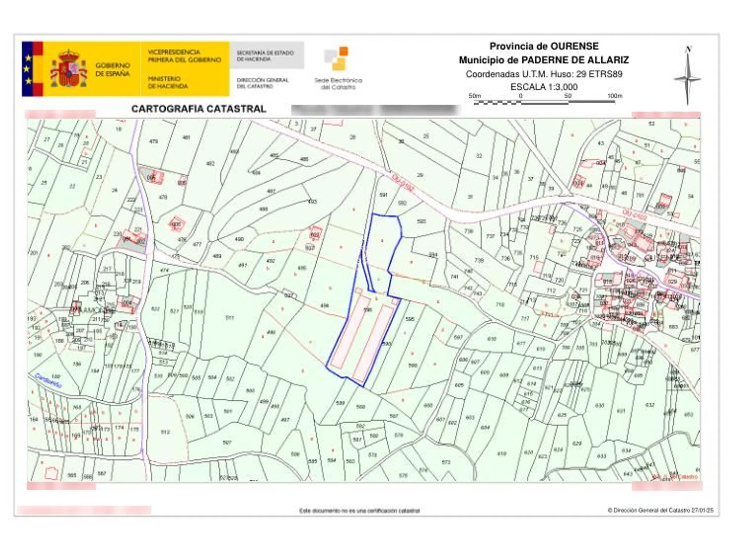
Task: Click the OU-0102 road label near parcel 29
Action: [403, 183]
